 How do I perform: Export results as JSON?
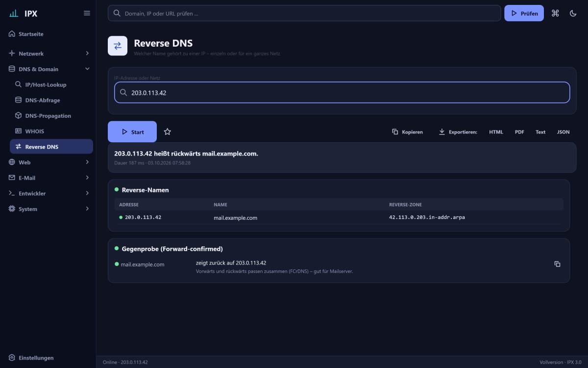pyautogui.click(x=563, y=132)
